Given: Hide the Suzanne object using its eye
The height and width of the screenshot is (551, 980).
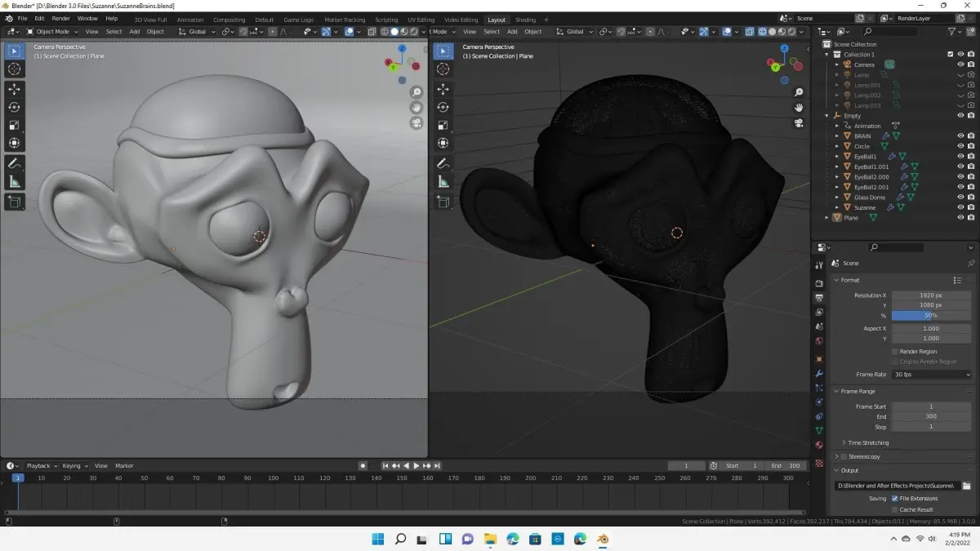Looking at the screenshot, I should [x=960, y=207].
